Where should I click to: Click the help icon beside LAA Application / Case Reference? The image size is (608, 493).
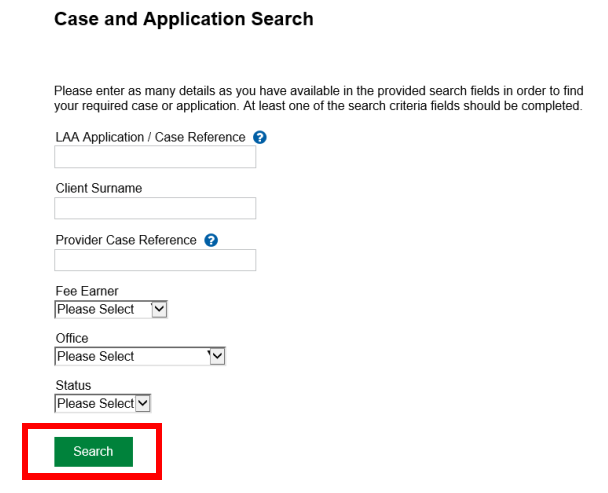tap(260, 138)
